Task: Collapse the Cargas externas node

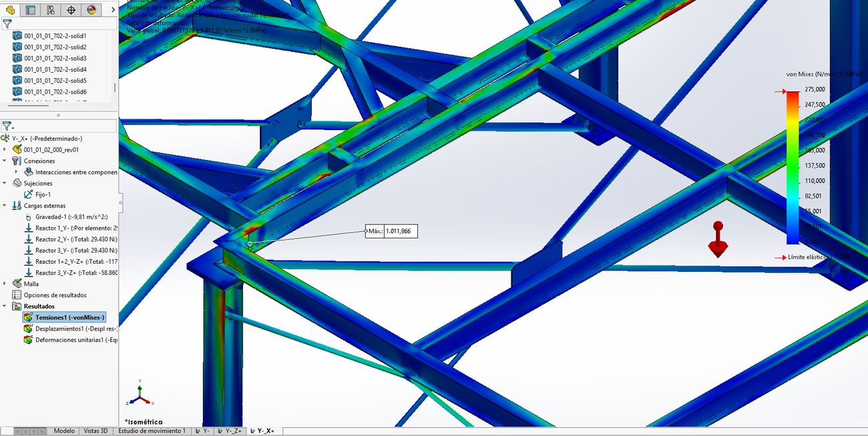Action: click(5, 206)
